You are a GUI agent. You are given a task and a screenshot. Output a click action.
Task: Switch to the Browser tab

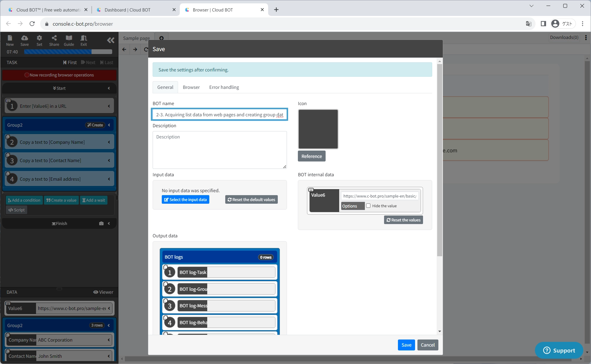coord(191,87)
